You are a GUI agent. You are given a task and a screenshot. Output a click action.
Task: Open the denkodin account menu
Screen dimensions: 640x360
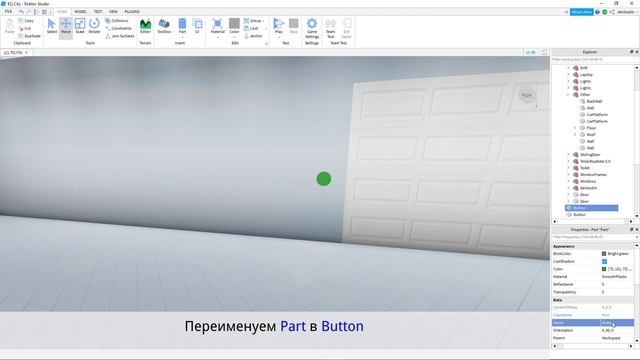coord(626,12)
